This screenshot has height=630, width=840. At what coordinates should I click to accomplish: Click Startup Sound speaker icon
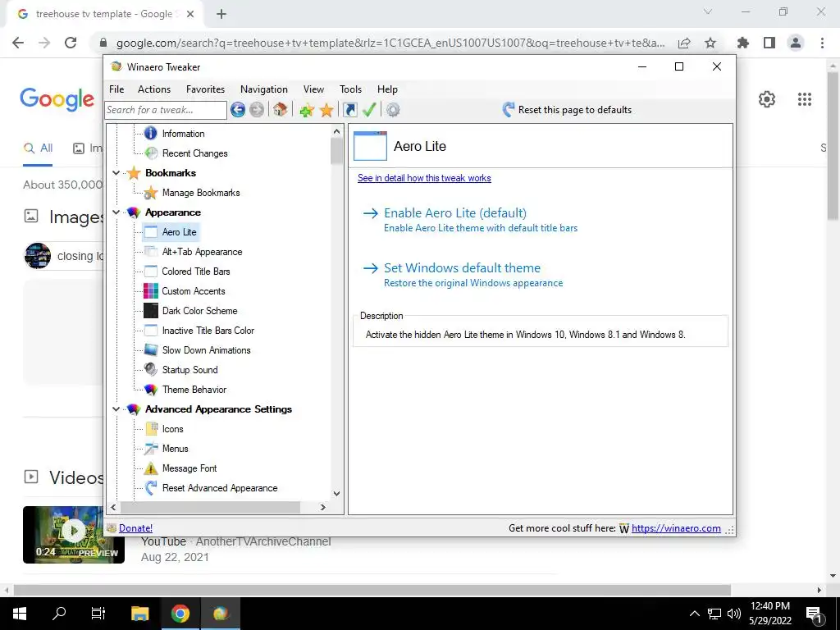[151, 370]
